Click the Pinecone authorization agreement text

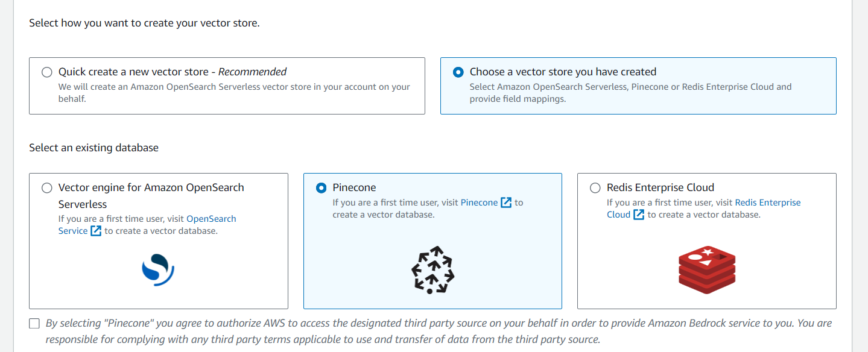(439, 331)
